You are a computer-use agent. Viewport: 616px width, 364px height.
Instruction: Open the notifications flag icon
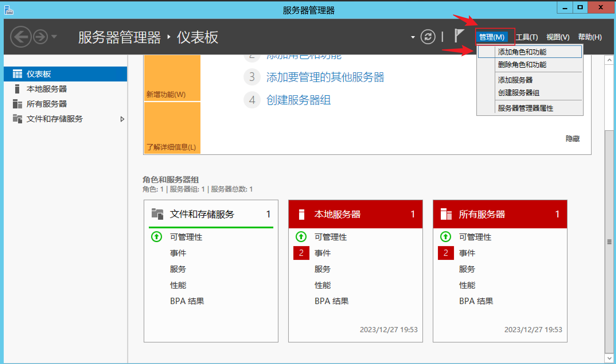click(x=459, y=36)
